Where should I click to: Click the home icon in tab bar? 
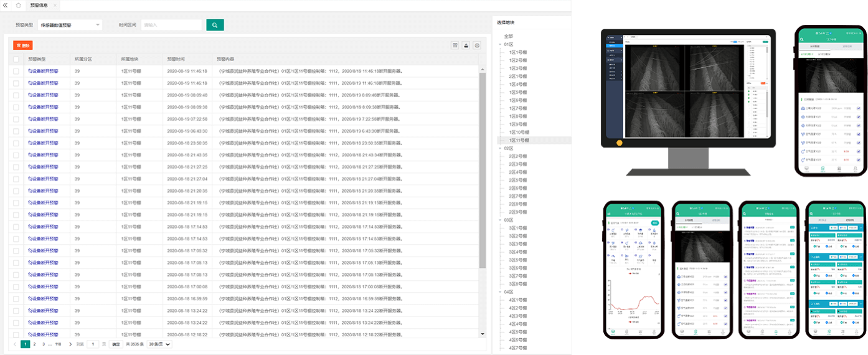pyautogui.click(x=18, y=5)
